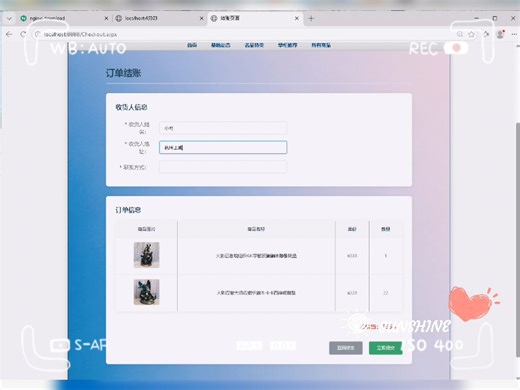Open the first site navigation link 首页
520x390 pixels.
(192, 45)
